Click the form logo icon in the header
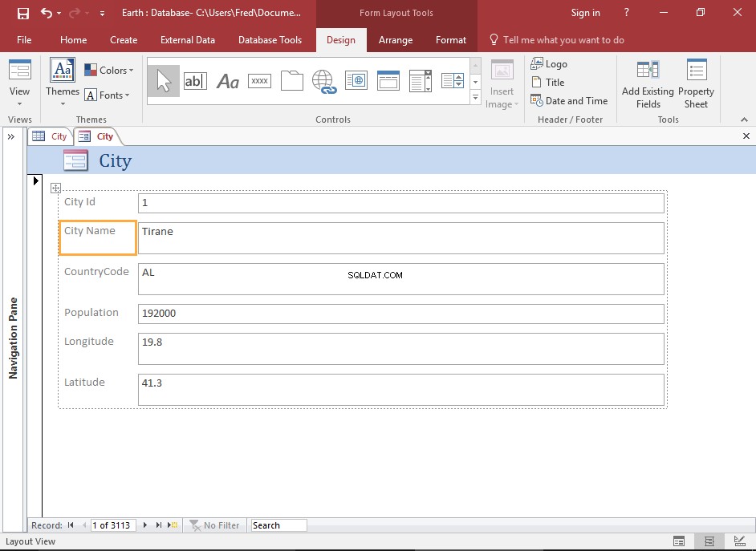756x551 pixels. 75,160
